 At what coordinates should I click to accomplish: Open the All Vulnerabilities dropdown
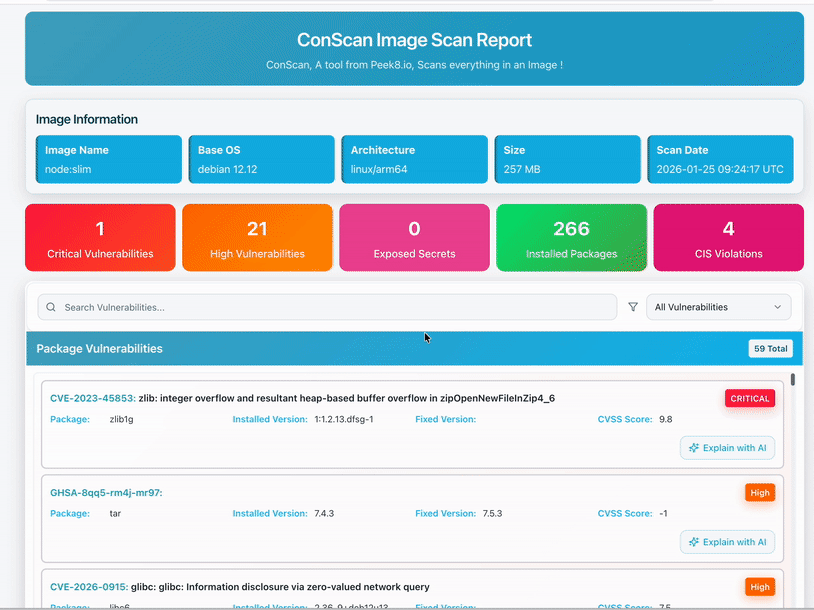(718, 307)
